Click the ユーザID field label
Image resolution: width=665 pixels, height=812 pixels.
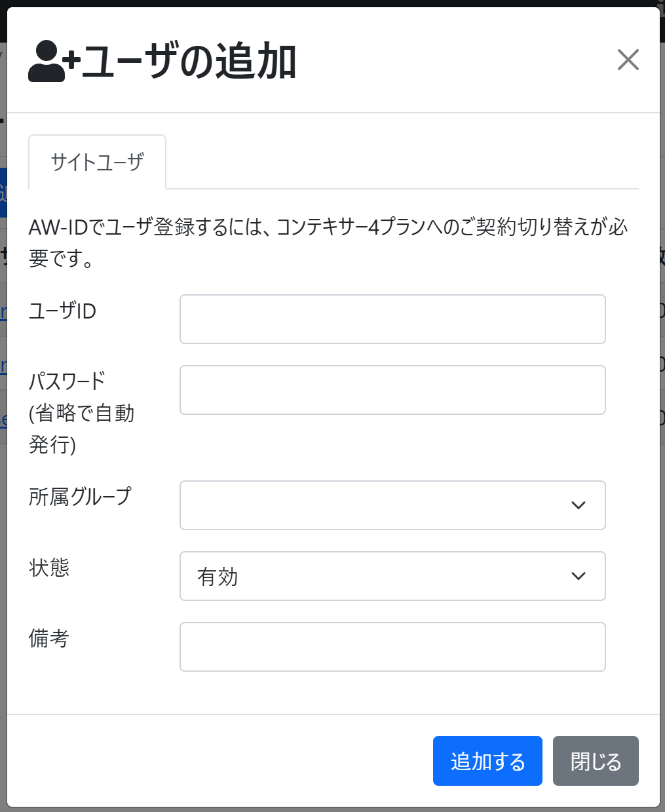[62, 311]
